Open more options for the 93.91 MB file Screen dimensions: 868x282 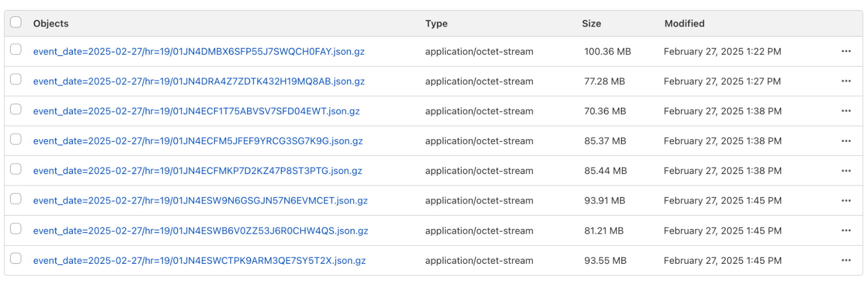(x=845, y=201)
